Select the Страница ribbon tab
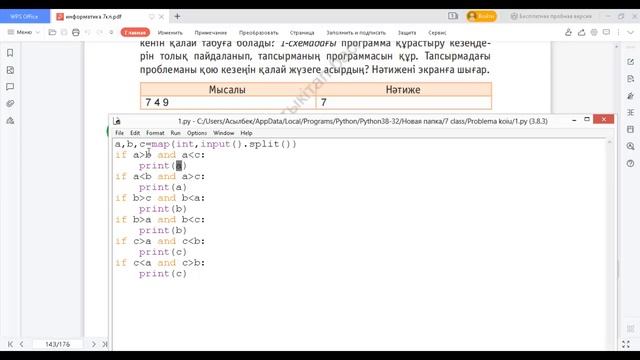This screenshot has height=360, width=640. 302,33
